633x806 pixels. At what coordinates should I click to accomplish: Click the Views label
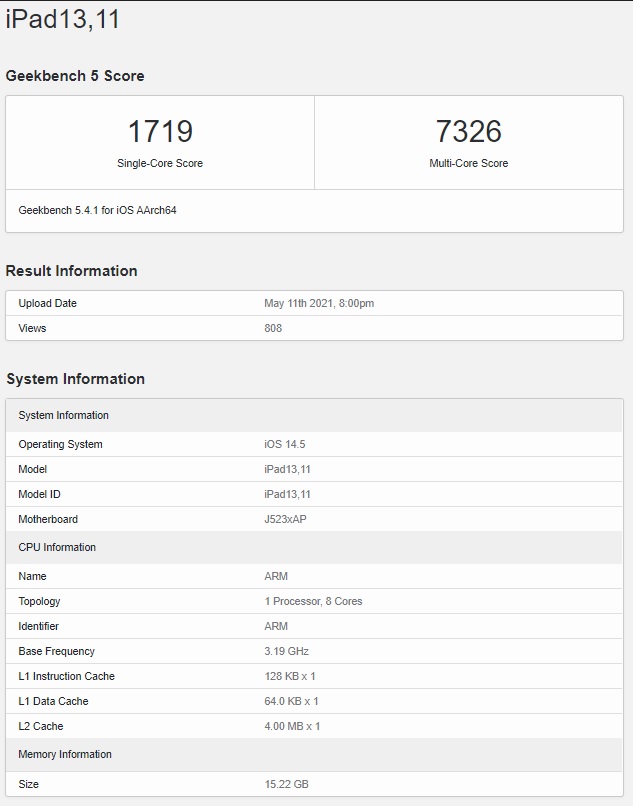coord(32,328)
